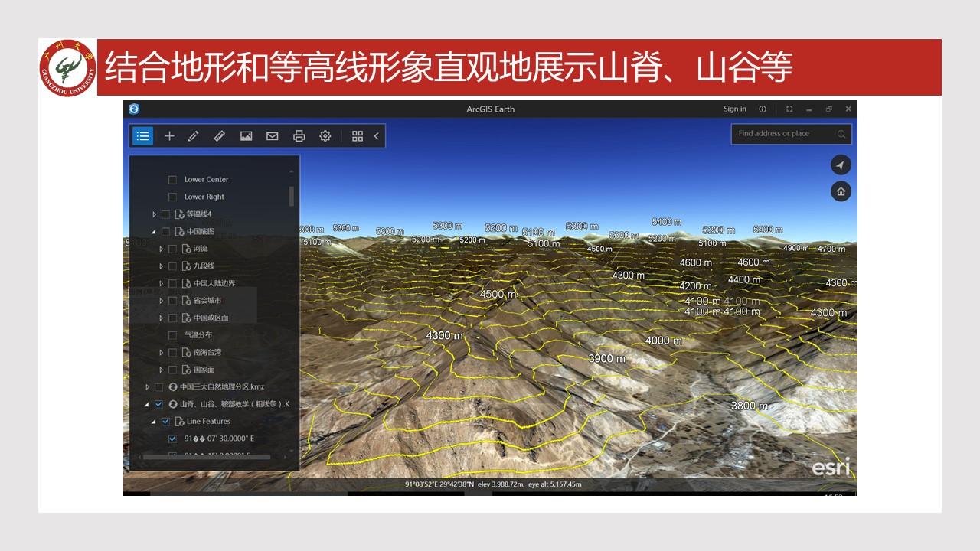Click the layer panel horizontal scrollbar
Screen dimensions: 980x551
207,456
